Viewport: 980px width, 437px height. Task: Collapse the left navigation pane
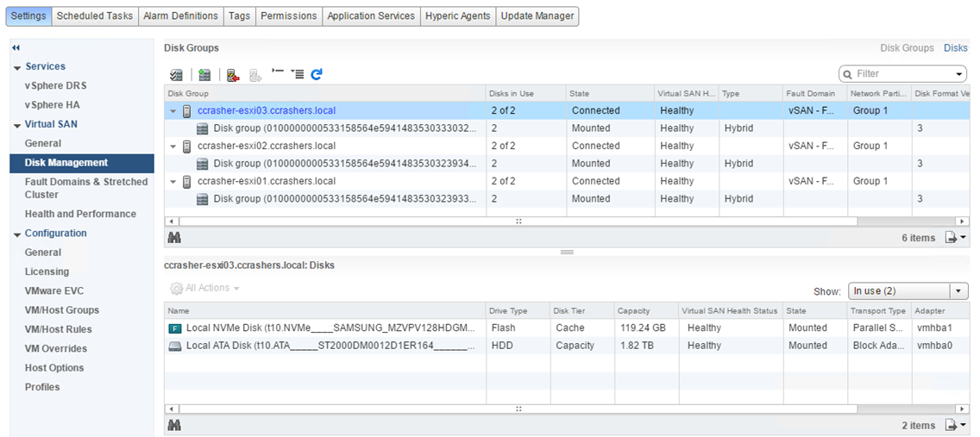point(16,47)
